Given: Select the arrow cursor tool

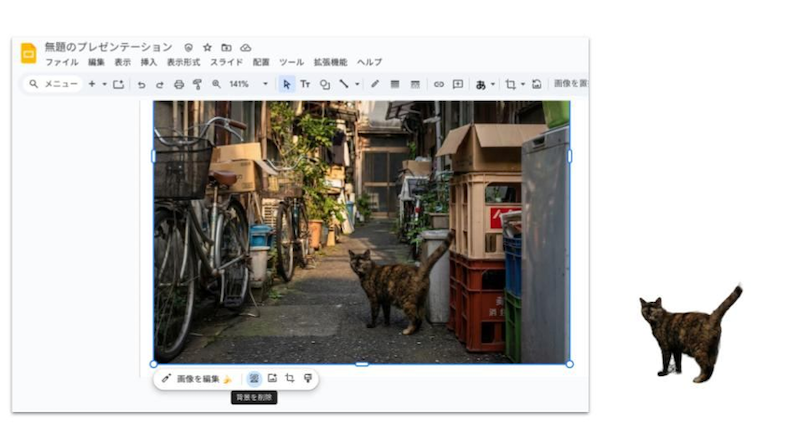Looking at the screenshot, I should pos(286,84).
